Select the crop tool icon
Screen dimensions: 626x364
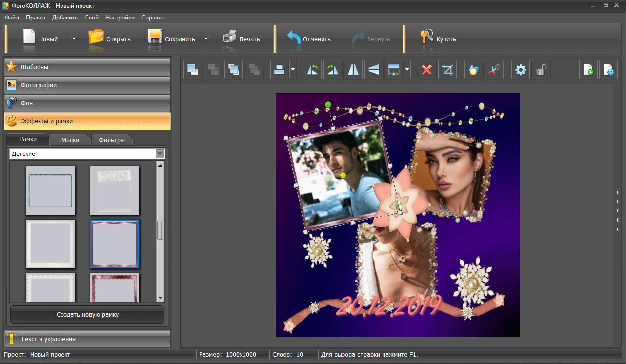447,70
